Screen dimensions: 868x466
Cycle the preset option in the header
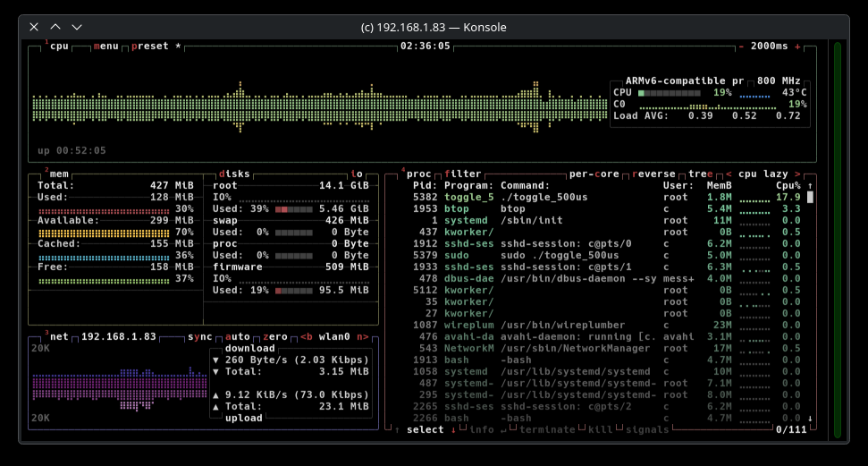(x=149, y=47)
